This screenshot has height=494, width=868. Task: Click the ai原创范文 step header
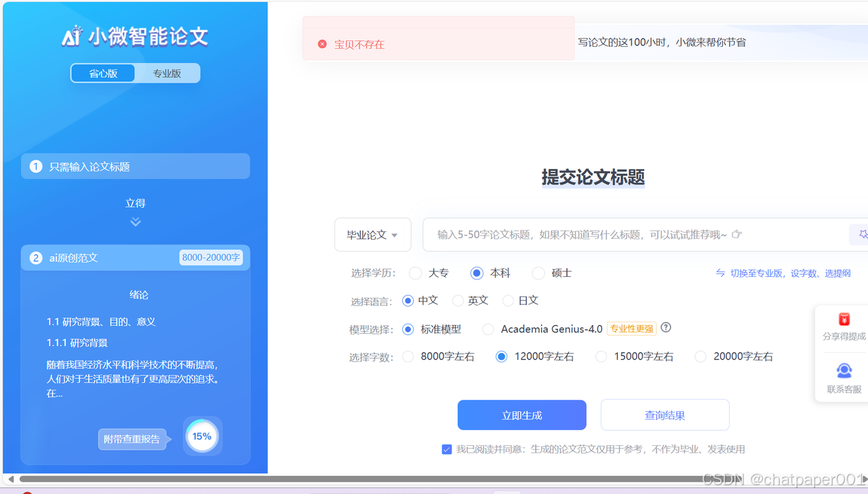pyautogui.click(x=136, y=258)
